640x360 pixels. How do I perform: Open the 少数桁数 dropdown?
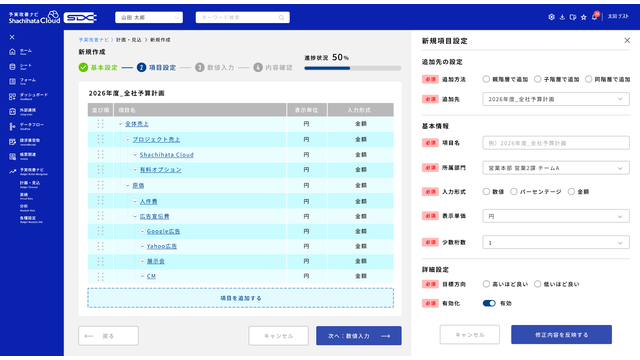coord(556,242)
